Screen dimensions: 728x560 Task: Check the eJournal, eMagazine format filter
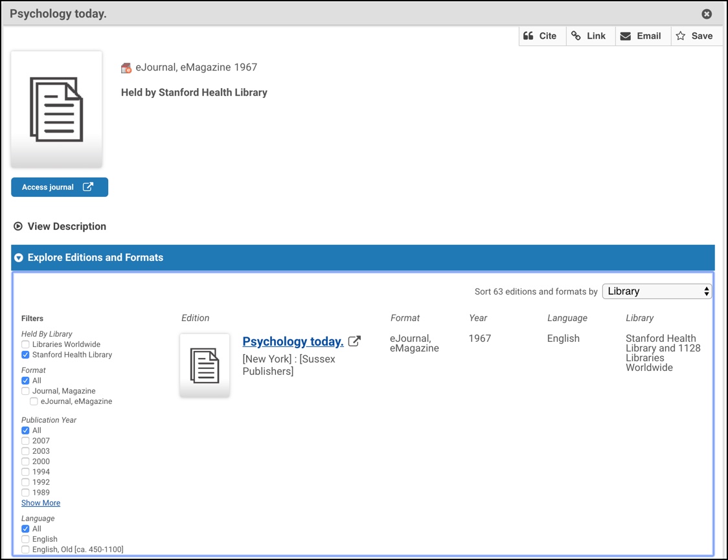(34, 401)
